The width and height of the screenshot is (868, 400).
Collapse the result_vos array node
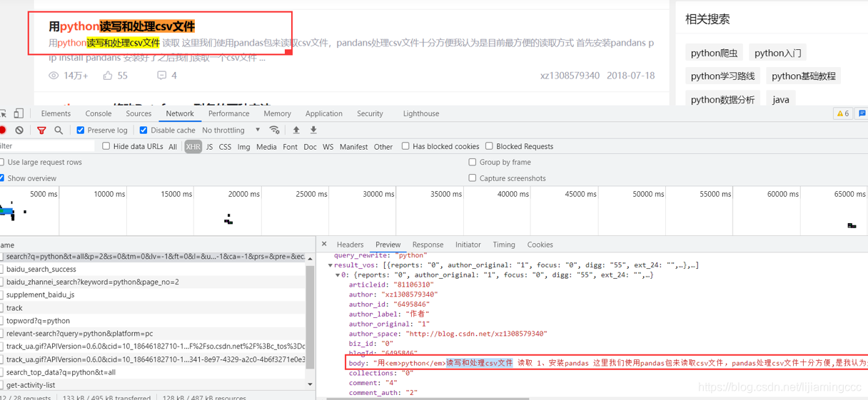point(330,265)
